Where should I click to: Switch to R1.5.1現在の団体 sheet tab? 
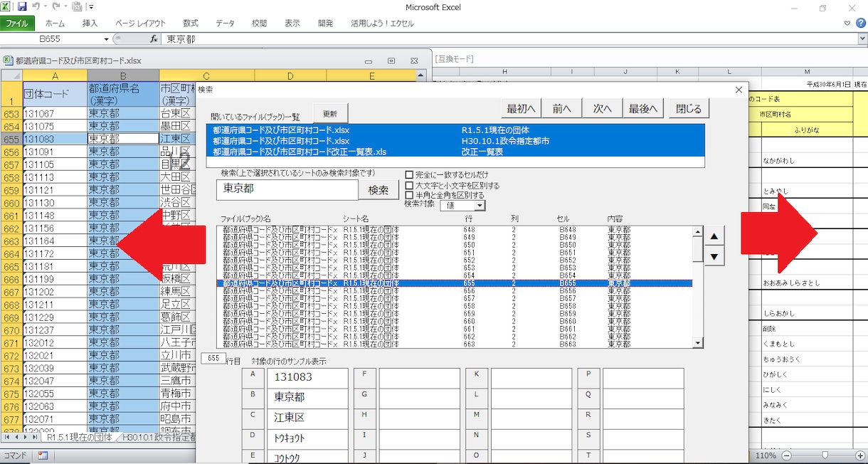(79, 438)
